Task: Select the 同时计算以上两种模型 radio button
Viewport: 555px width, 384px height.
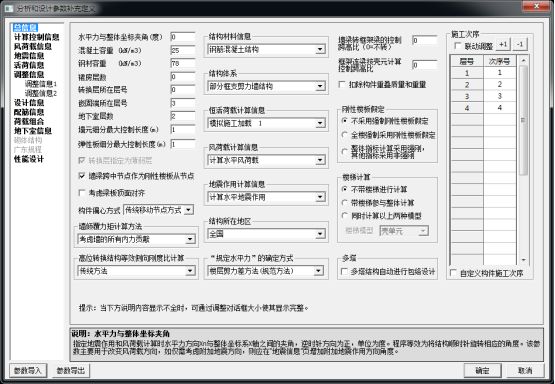Action: tap(345, 216)
